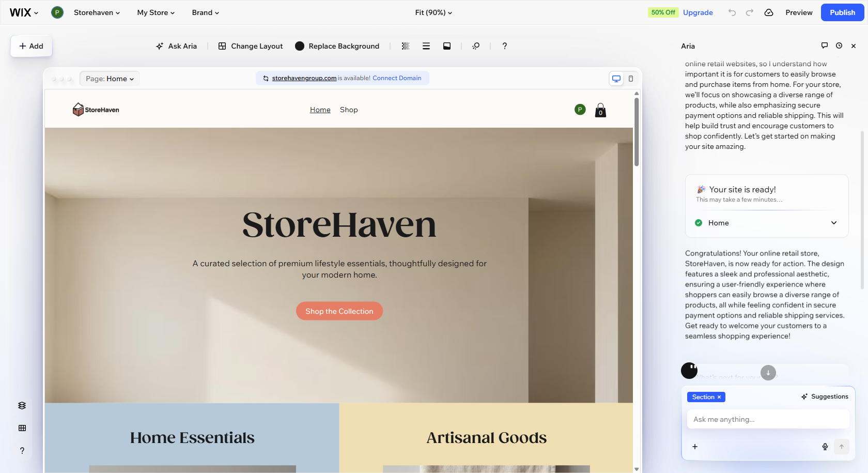This screenshot has width=868, height=473.
Task: Undo the last action
Action: click(x=732, y=12)
